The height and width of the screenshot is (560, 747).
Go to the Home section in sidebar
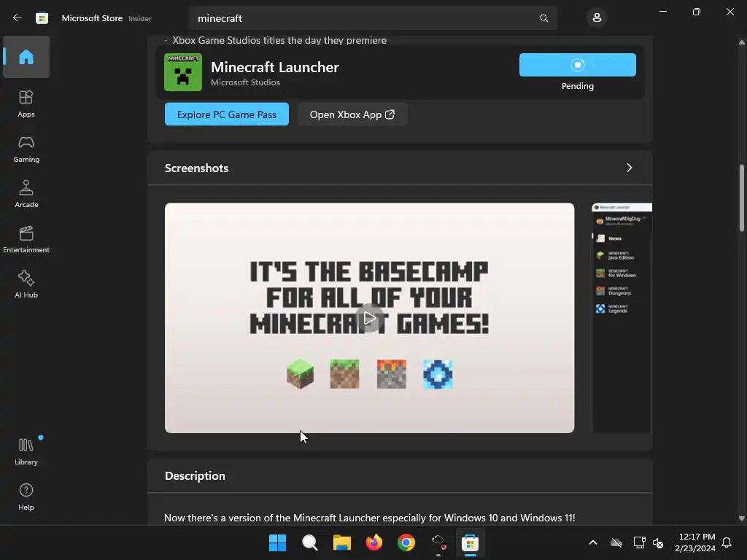(x=26, y=57)
